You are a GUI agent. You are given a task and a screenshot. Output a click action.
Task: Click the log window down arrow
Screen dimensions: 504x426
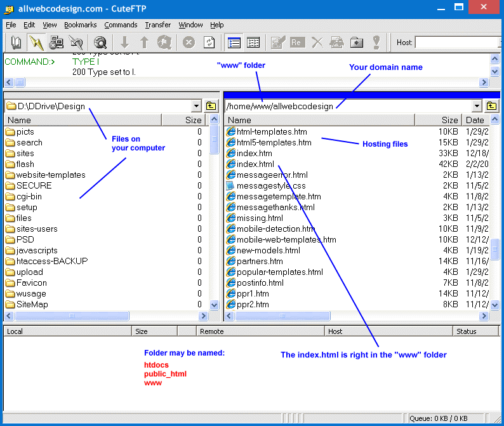(494, 71)
